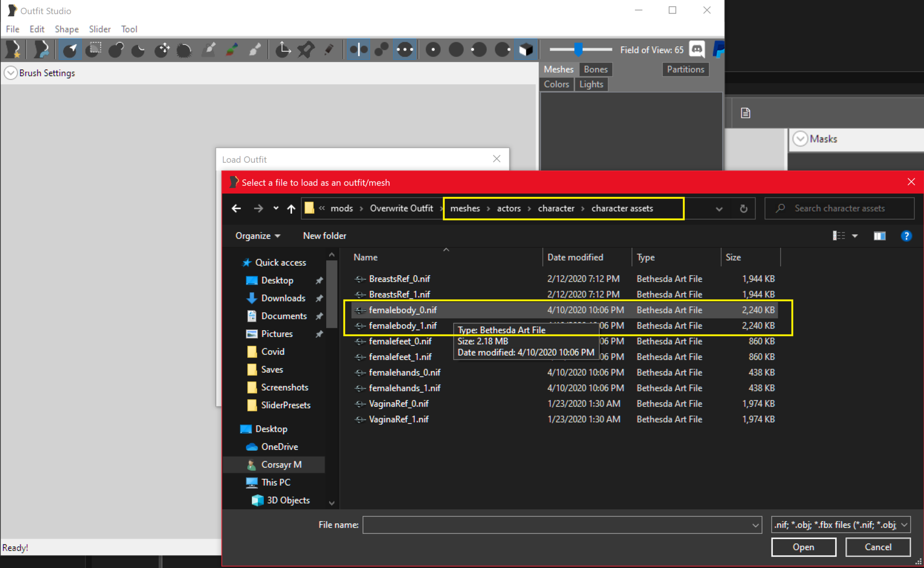The width and height of the screenshot is (924, 568).
Task: Click the New Project toolbar icon
Action: (14, 50)
